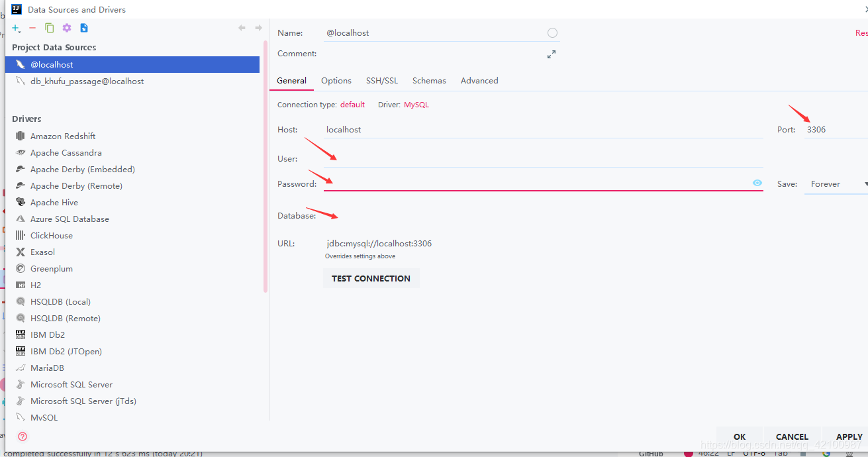Focus the Database input field
The image size is (868, 457).
point(544,216)
